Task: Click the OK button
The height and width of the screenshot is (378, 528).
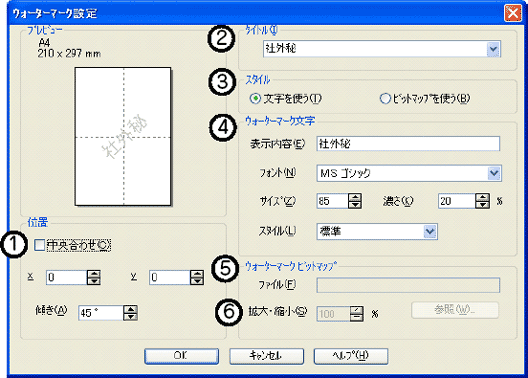Action: (182, 356)
